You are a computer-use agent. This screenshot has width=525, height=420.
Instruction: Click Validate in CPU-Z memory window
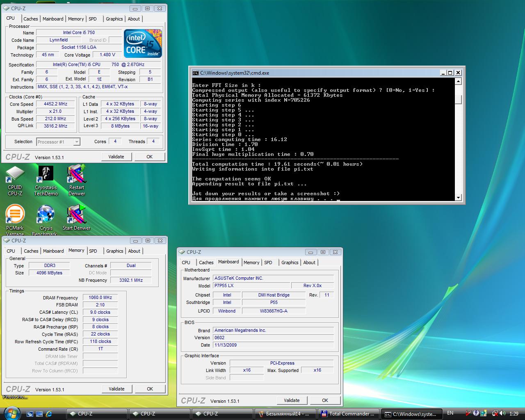click(x=116, y=389)
